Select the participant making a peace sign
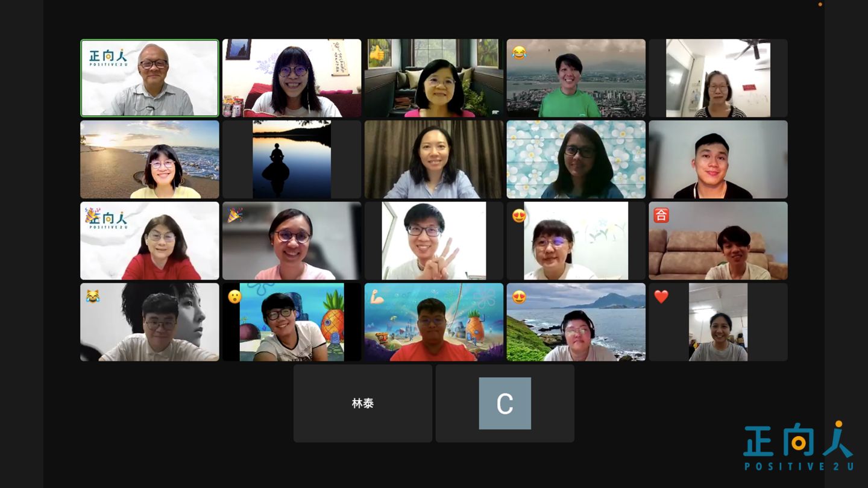The height and width of the screenshot is (488, 868). (434, 241)
